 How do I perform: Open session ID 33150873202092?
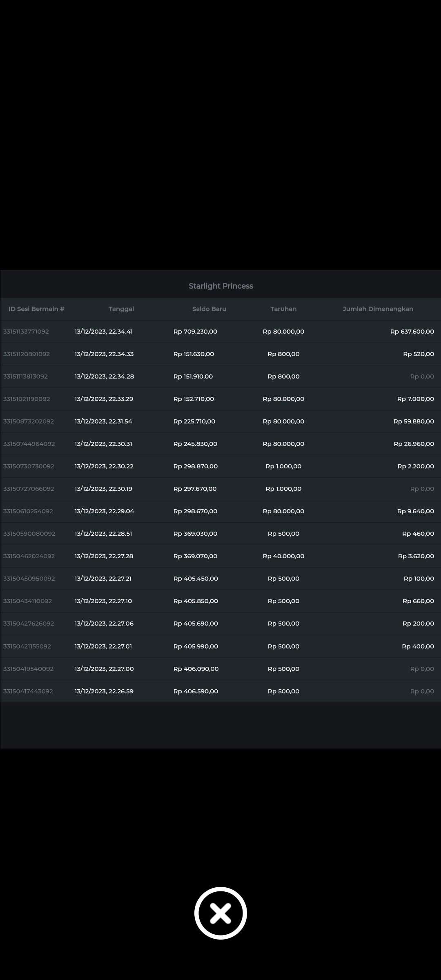(x=29, y=421)
